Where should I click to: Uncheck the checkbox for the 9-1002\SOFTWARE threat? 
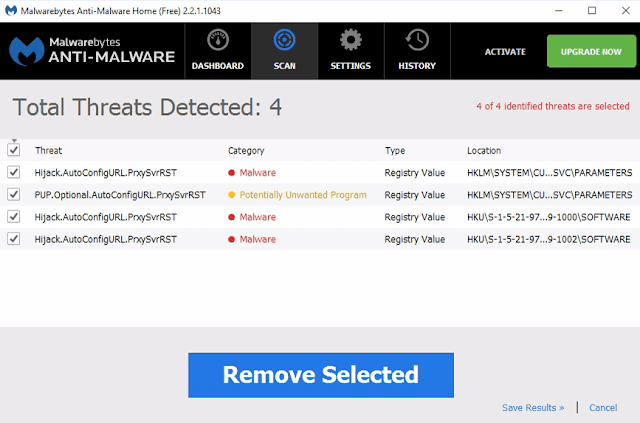[13, 238]
